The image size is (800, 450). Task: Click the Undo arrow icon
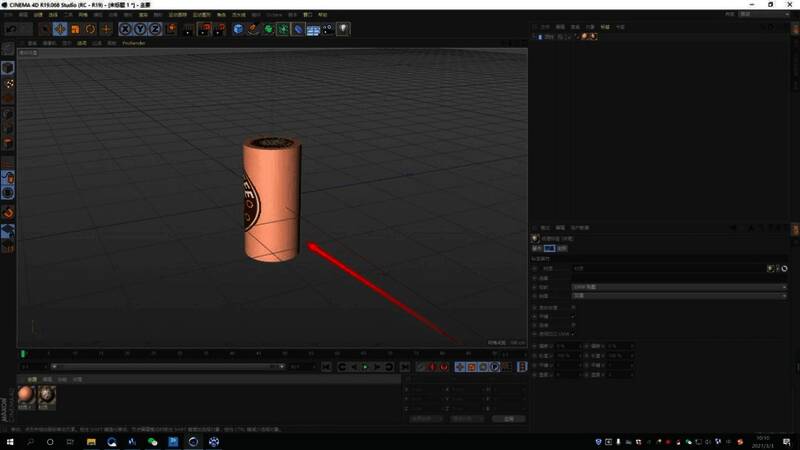(11, 29)
